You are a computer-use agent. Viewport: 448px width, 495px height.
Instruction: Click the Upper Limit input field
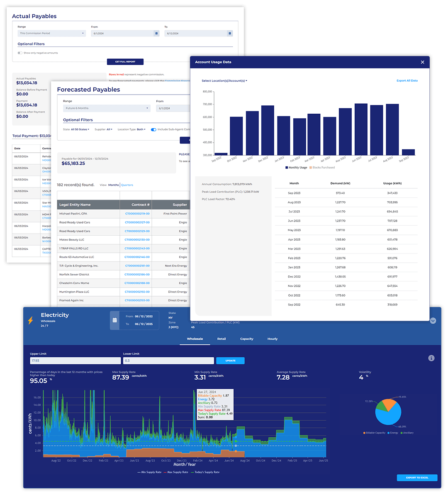pos(75,361)
